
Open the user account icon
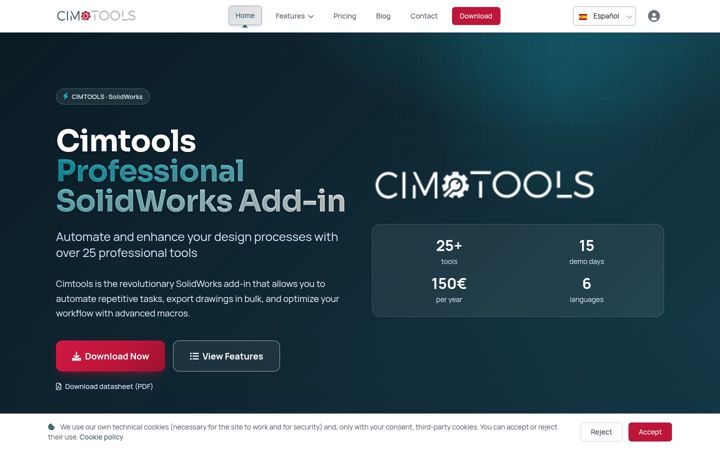coord(653,16)
